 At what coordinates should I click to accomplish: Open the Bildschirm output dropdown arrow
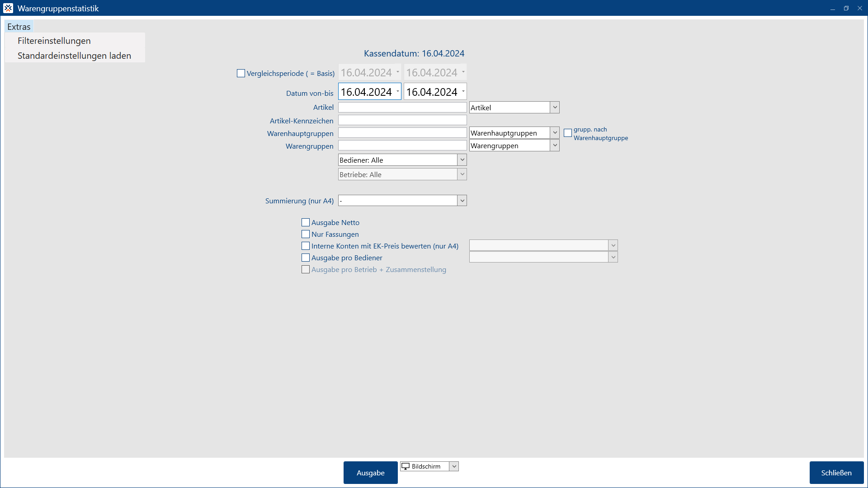[454, 466]
